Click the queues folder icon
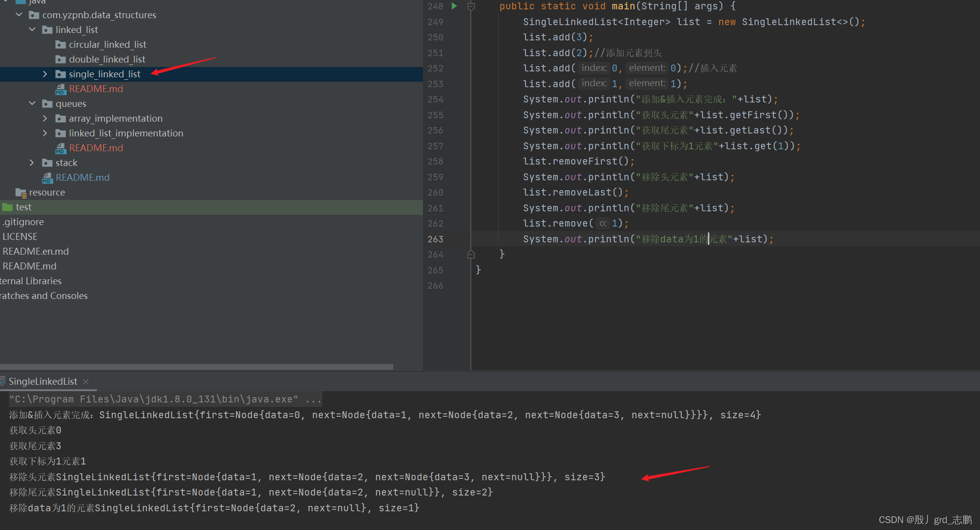Viewport: 980px width, 530px height. (x=47, y=104)
